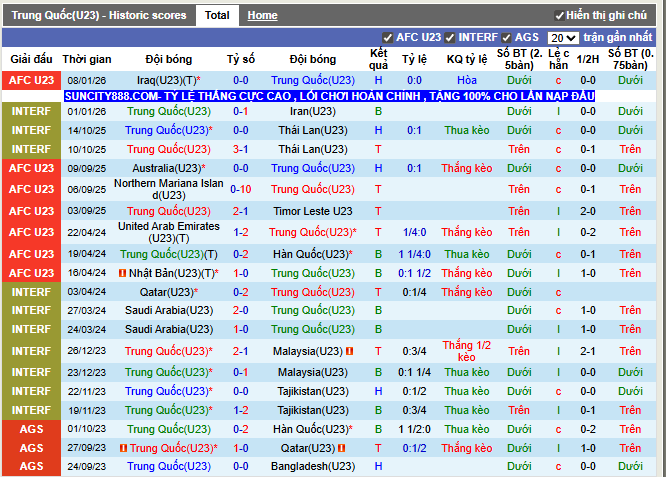Open Iran(U23) team link
This screenshot has height=477, width=666.
tap(313, 111)
